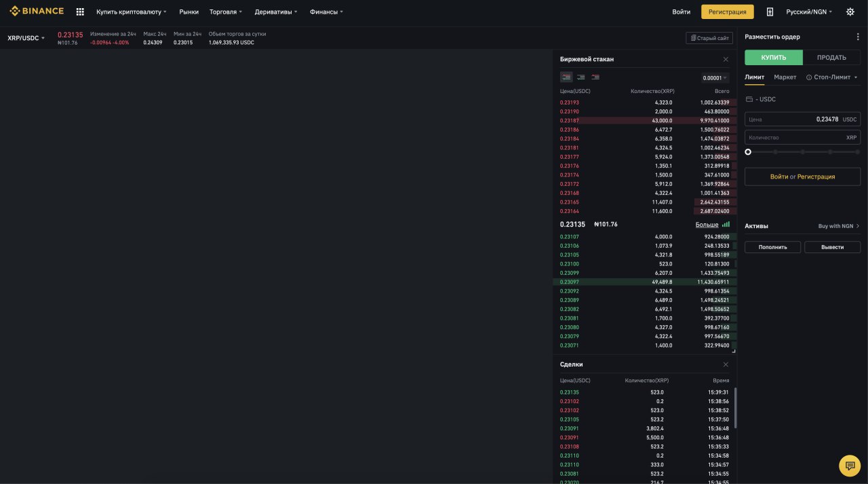Screen dimensions: 868x484
Task: Expand the Финансы menu
Action: pyautogui.click(x=326, y=12)
